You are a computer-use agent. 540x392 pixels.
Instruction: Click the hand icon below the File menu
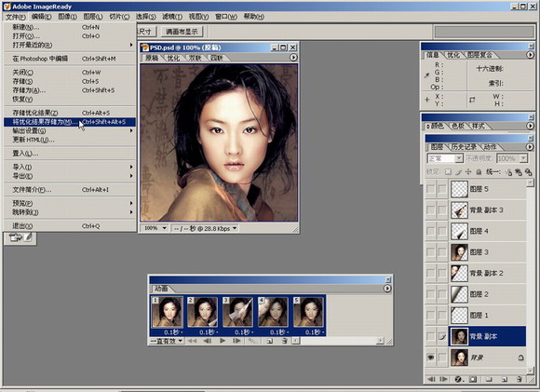15,237
